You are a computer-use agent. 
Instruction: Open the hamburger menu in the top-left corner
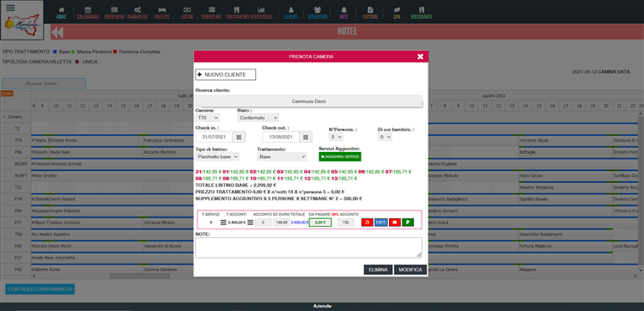point(10,8)
